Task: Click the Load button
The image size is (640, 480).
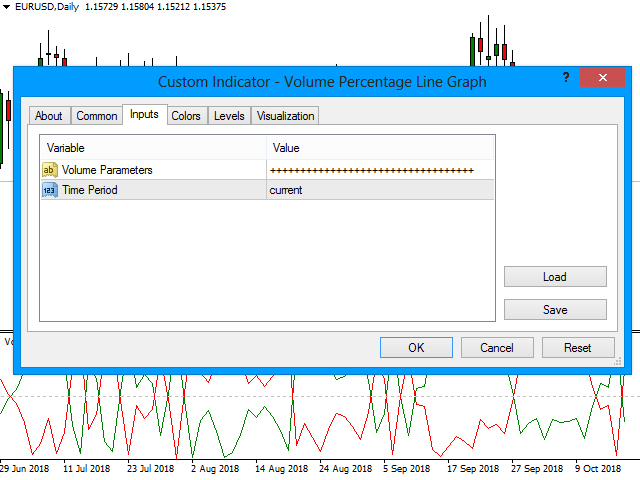Action: (x=555, y=277)
